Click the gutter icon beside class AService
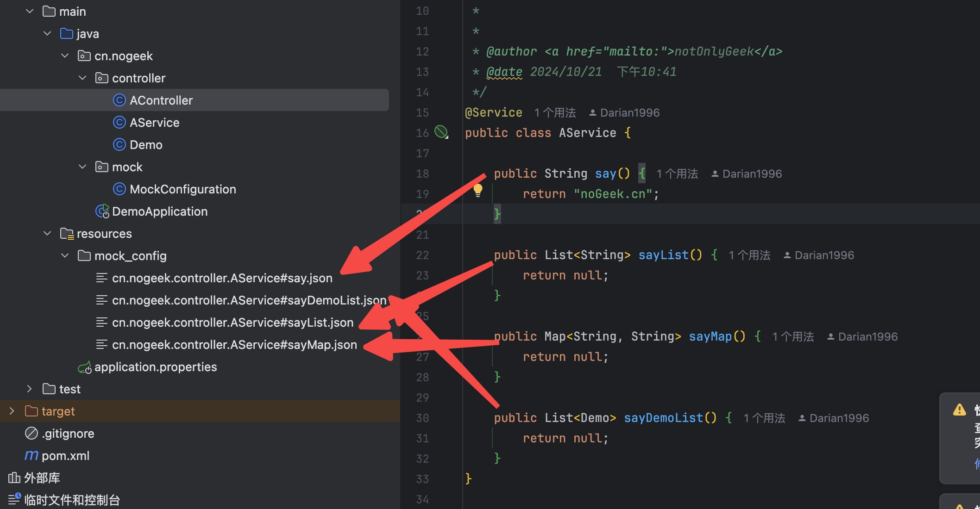980x509 pixels. pos(441,132)
